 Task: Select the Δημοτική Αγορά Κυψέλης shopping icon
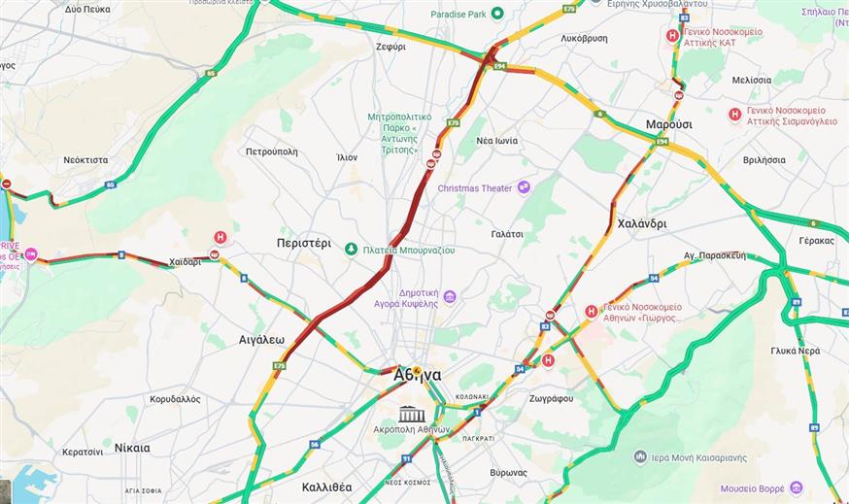450,296
